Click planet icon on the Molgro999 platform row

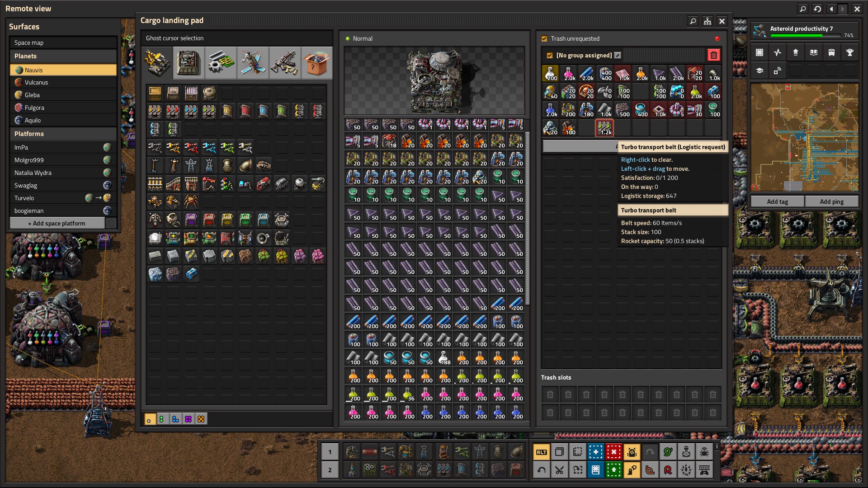coord(107,160)
